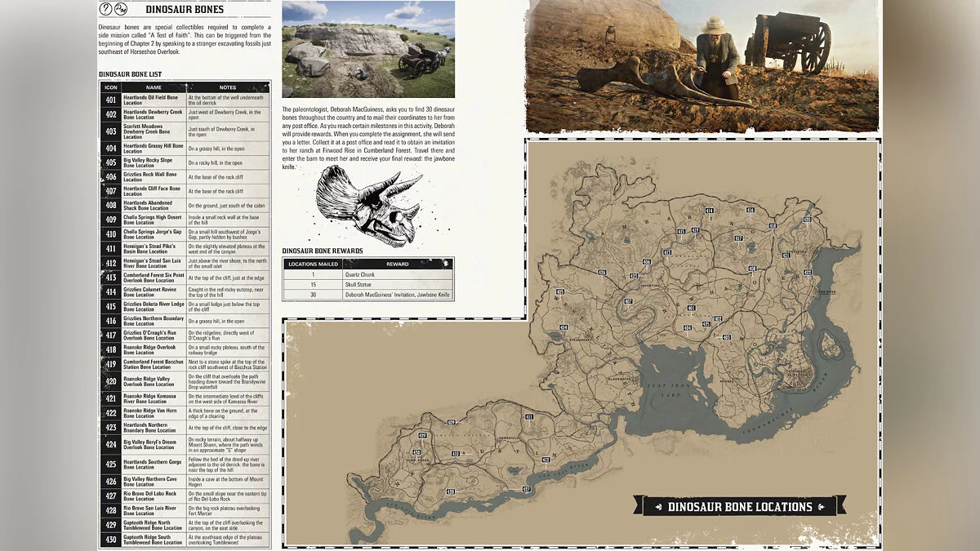Click map marker 428 on the map
Image resolution: width=980 pixels, height=551 pixels.
[x=451, y=491]
